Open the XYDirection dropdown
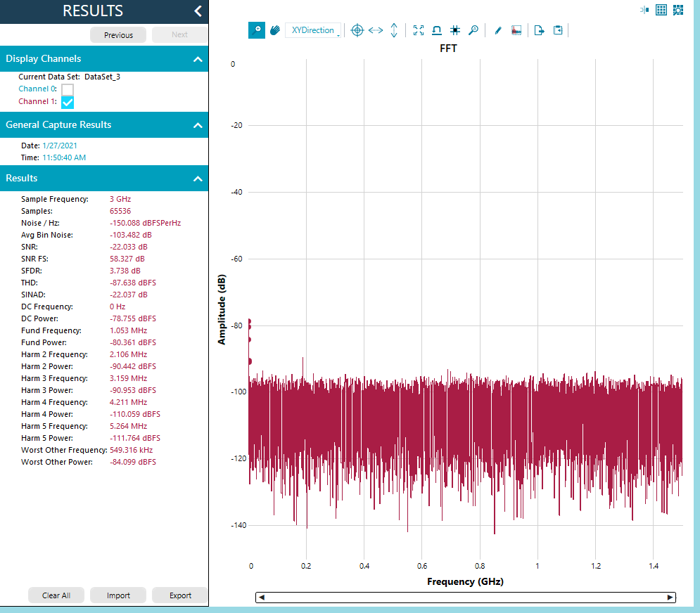 313,30
